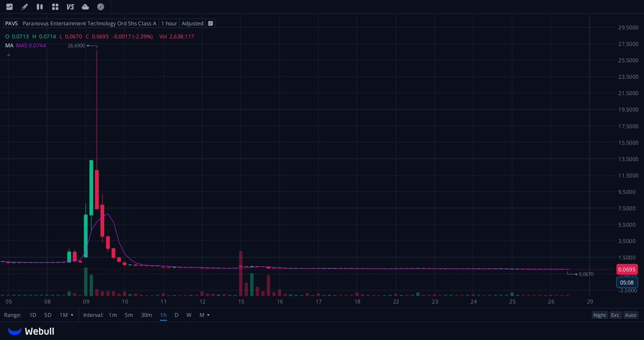Select the 1m interval
Image resolution: width=644 pixels, height=340 pixels.
pyautogui.click(x=113, y=315)
